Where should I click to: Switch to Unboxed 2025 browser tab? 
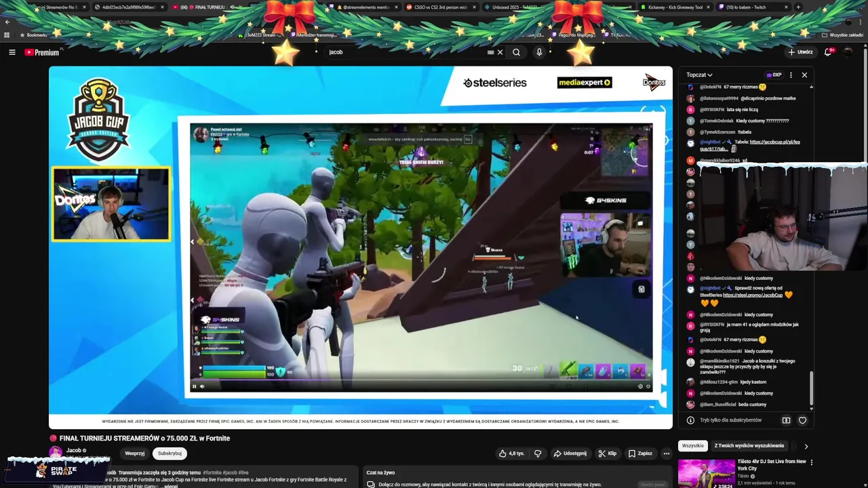[x=519, y=7]
